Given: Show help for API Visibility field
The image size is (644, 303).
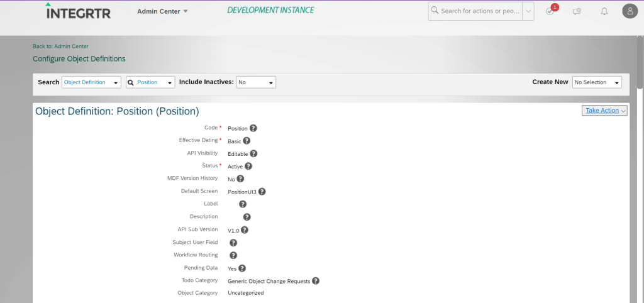Looking at the screenshot, I should 253,153.
